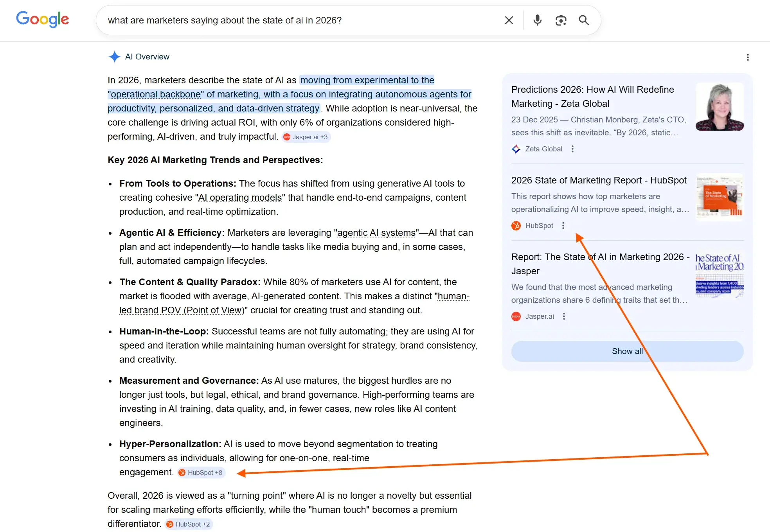Viewport: 770px width, 532px height.
Task: Click the HubSpot State of Marketing report thumbnail
Action: pos(719,197)
